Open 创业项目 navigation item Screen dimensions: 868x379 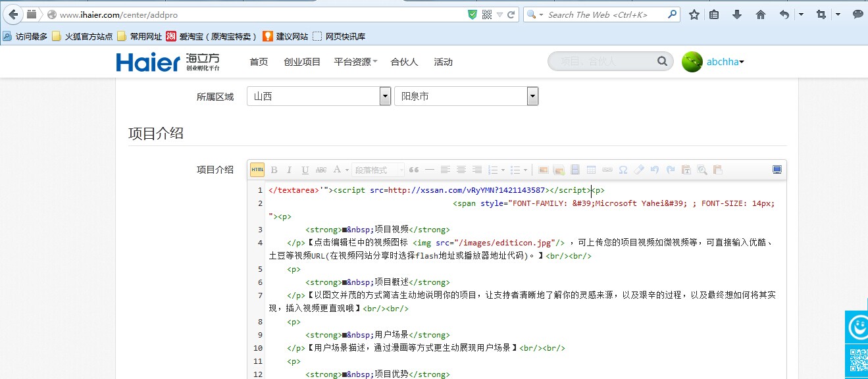(x=302, y=62)
